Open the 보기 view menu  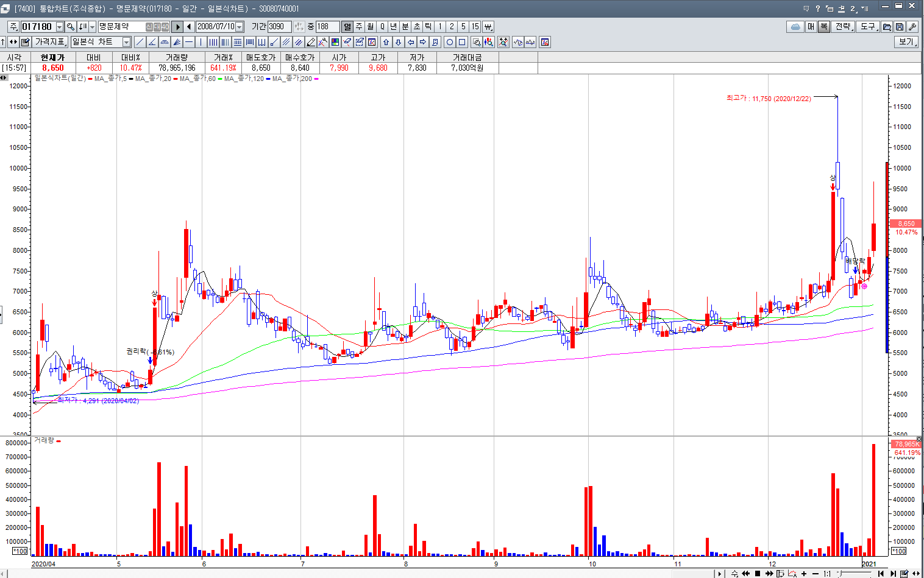906,42
